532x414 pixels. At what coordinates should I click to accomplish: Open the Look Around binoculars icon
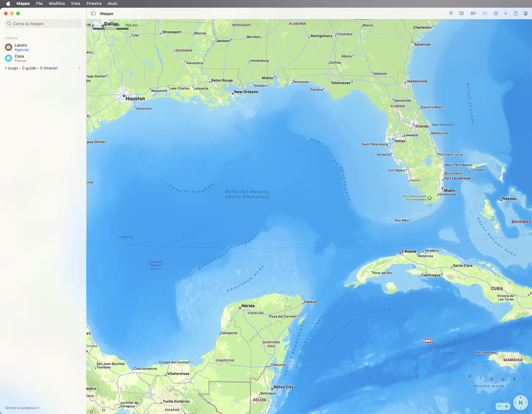[x=485, y=13]
